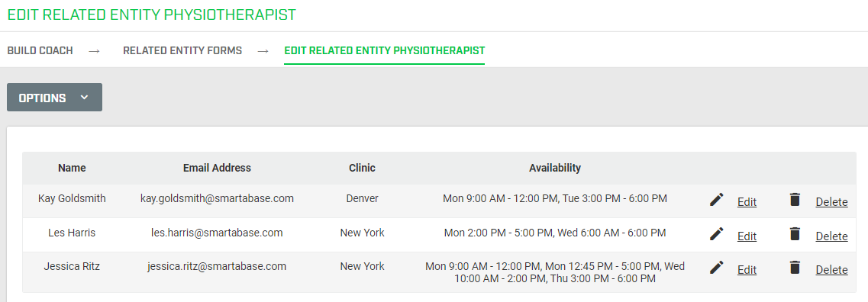
Task: Click Edit link for Les Harris
Action: 747,236
